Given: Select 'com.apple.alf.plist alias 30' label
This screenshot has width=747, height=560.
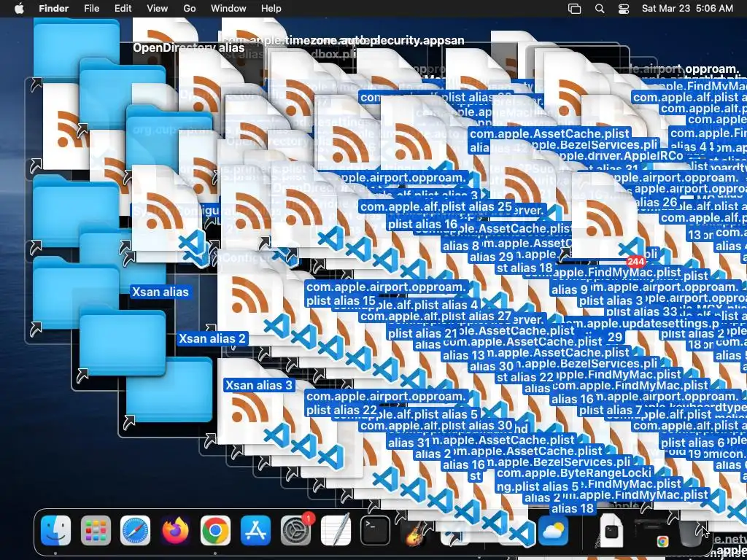Looking at the screenshot, I should pos(436,426).
